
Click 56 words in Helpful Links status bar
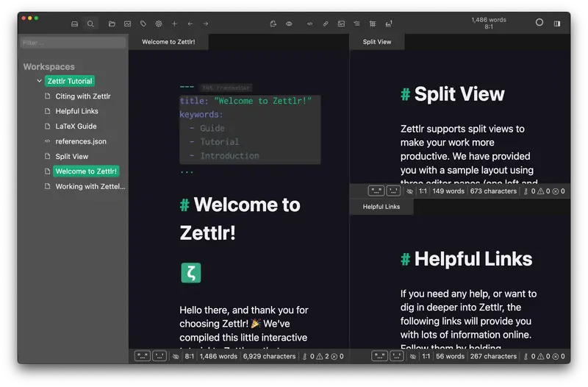pos(450,356)
